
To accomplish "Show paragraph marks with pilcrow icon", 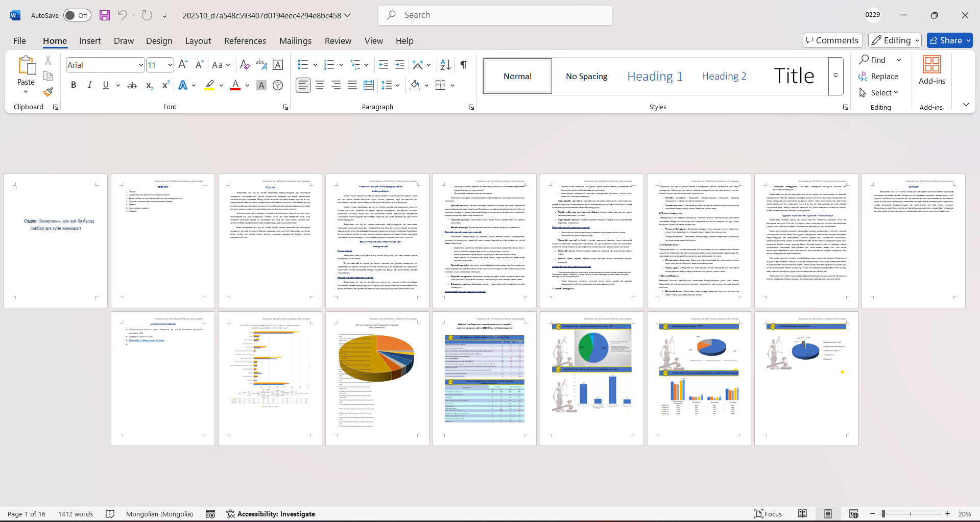I will tap(464, 65).
